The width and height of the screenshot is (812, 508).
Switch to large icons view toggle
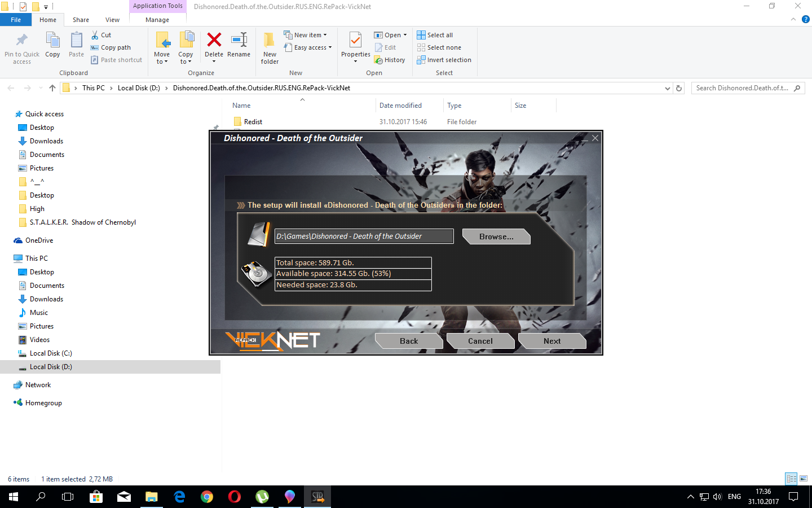(804, 479)
